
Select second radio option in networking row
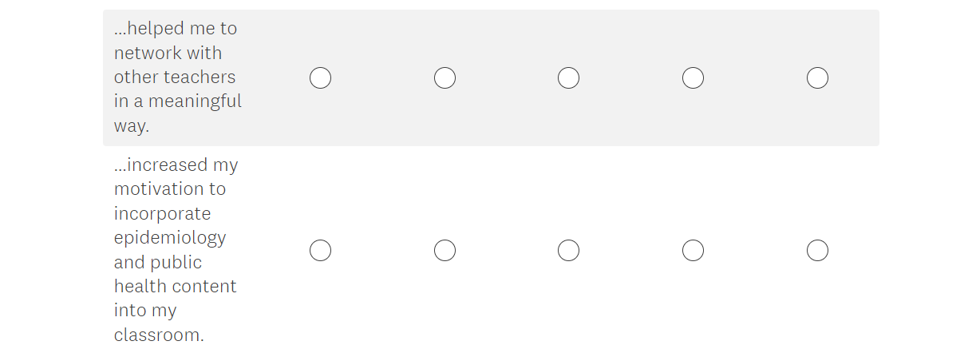click(445, 77)
